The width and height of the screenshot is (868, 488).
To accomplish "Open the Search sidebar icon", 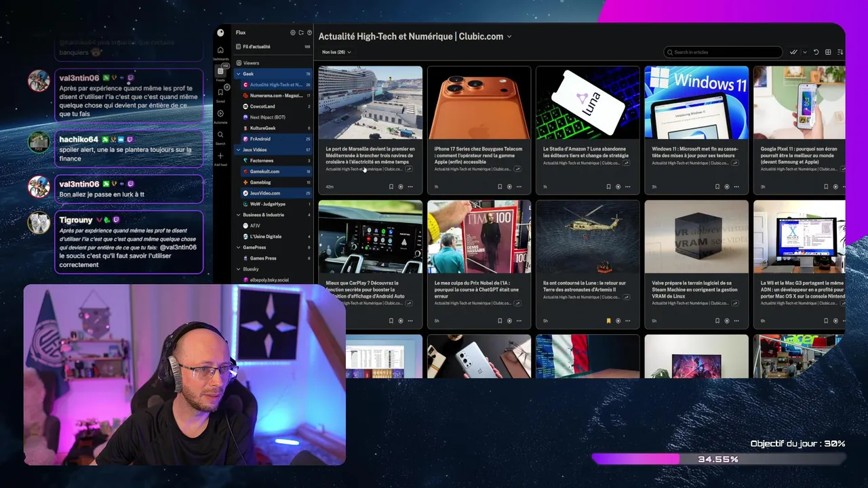I will pyautogui.click(x=220, y=135).
